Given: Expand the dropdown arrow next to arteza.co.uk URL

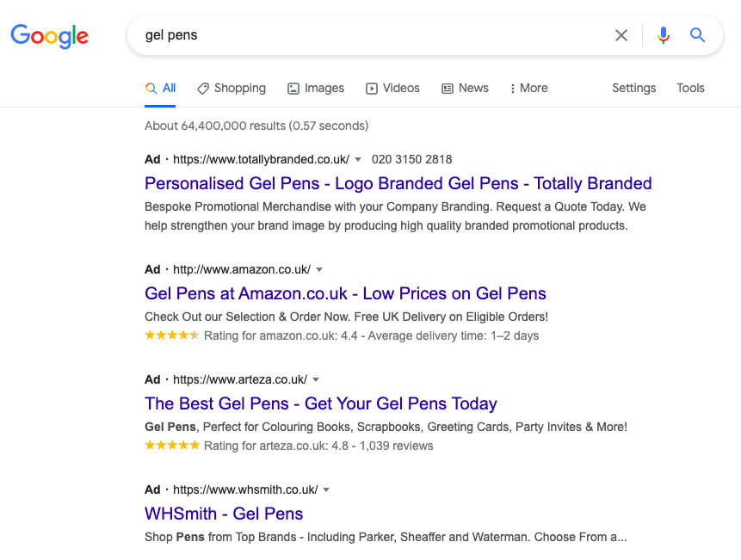Looking at the screenshot, I should point(316,379).
